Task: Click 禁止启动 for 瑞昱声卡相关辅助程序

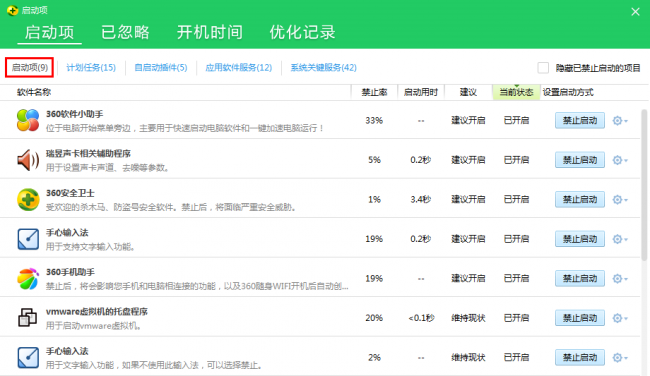Action: pos(580,160)
